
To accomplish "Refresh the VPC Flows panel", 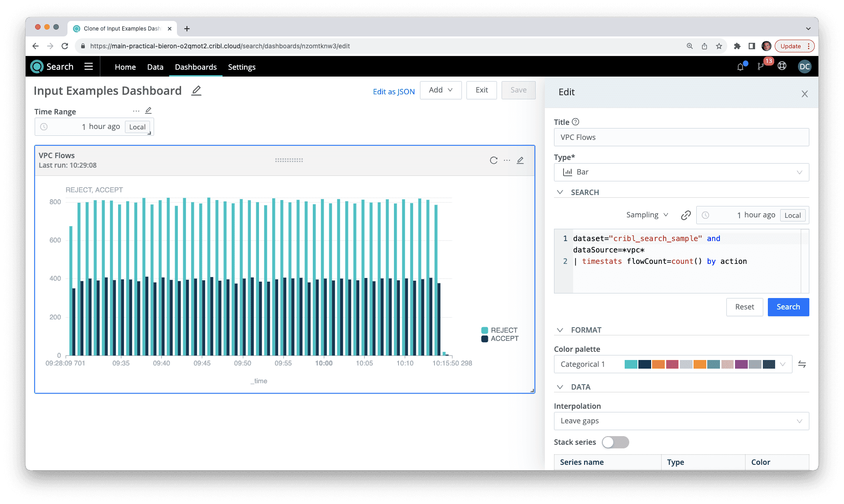I will point(493,160).
